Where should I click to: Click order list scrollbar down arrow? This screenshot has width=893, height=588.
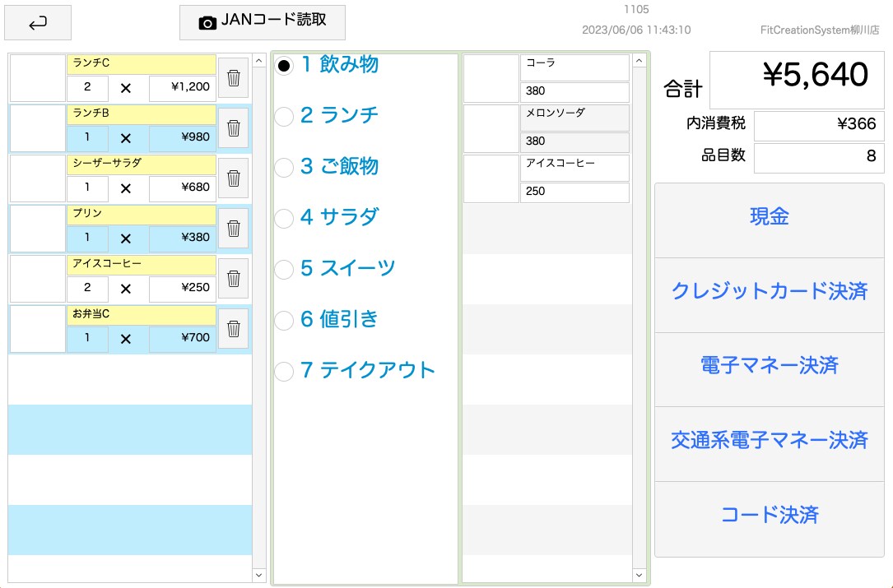click(x=259, y=576)
